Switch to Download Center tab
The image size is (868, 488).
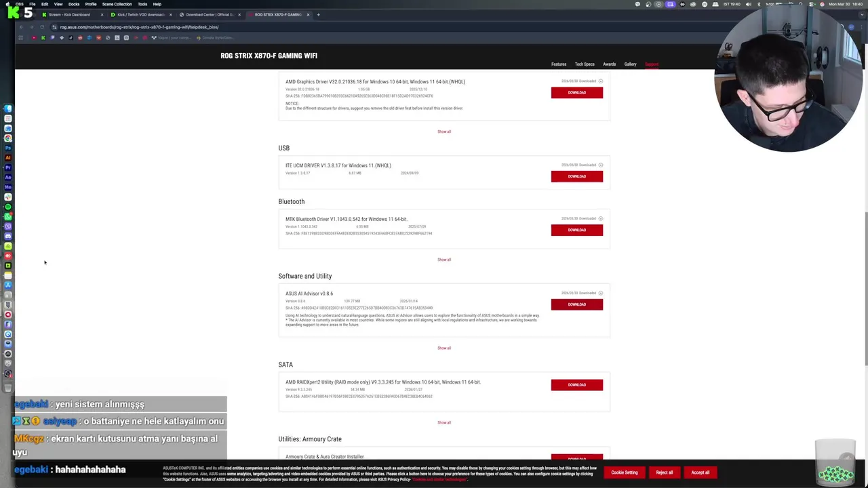210,14
